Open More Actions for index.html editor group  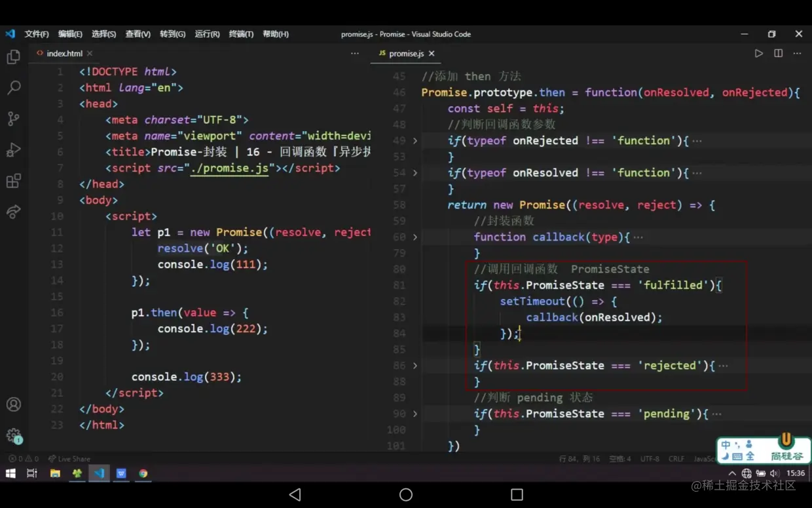click(355, 54)
